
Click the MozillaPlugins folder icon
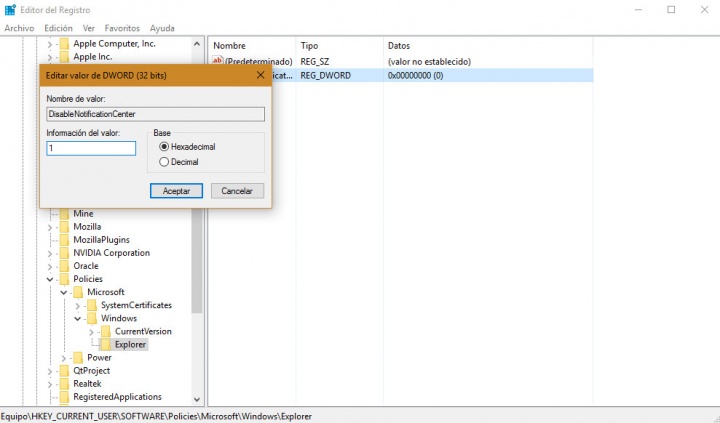click(x=64, y=240)
